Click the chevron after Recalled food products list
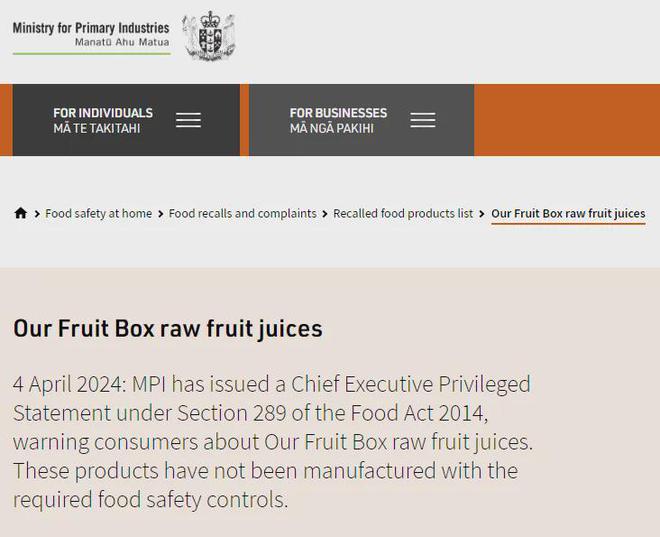This screenshot has height=537, width=660. coord(482,214)
